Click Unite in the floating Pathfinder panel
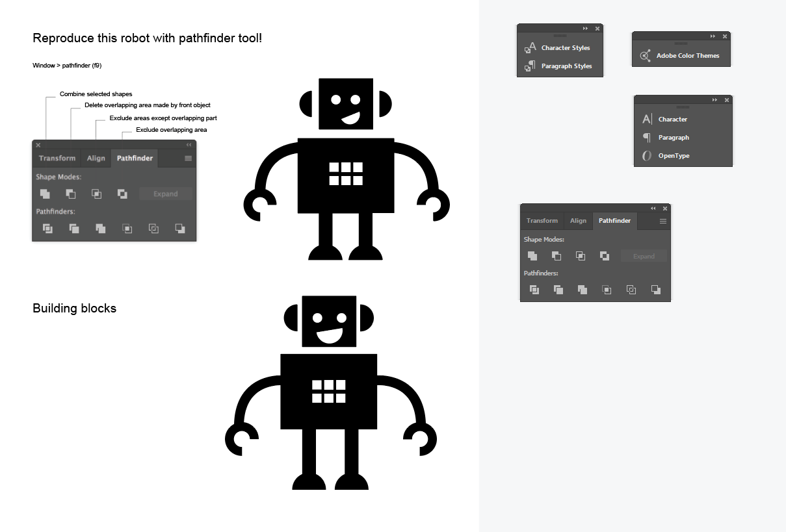The image size is (786, 532). (x=532, y=256)
